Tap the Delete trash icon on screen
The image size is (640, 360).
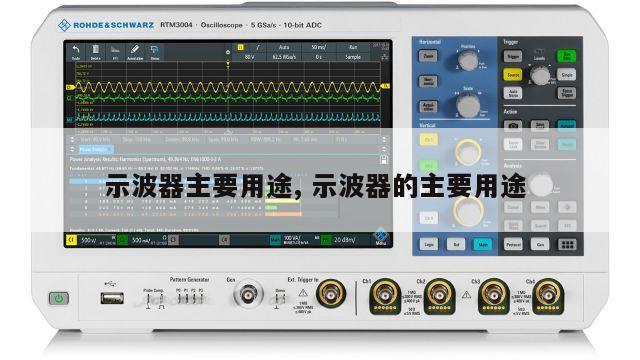pos(96,50)
